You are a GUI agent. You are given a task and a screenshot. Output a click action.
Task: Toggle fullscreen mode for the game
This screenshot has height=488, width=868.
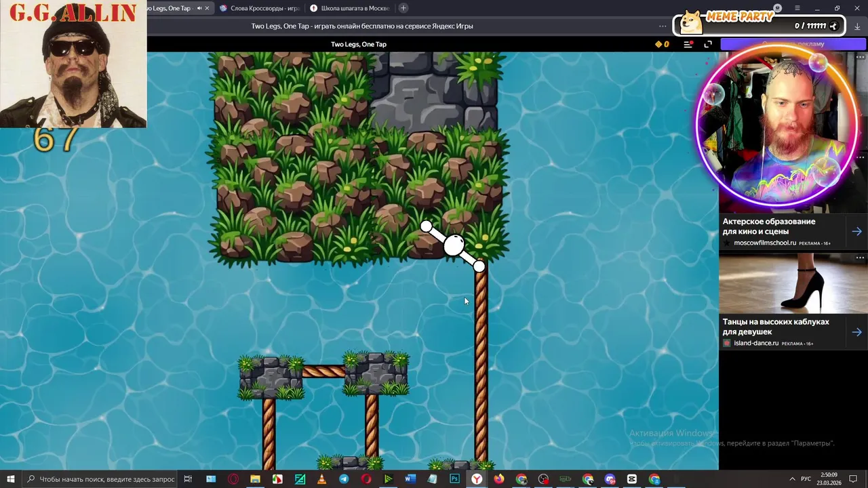(x=708, y=44)
